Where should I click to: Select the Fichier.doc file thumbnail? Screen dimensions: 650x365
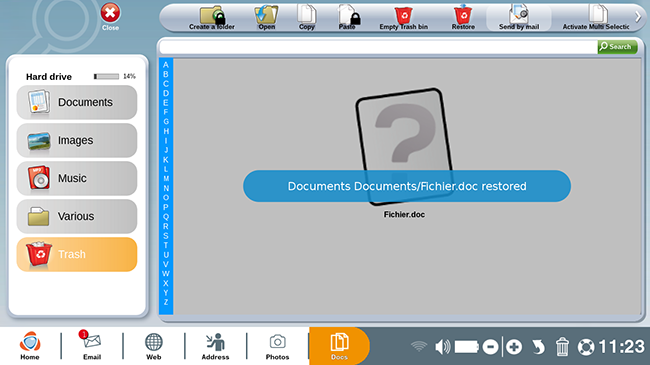click(x=404, y=146)
